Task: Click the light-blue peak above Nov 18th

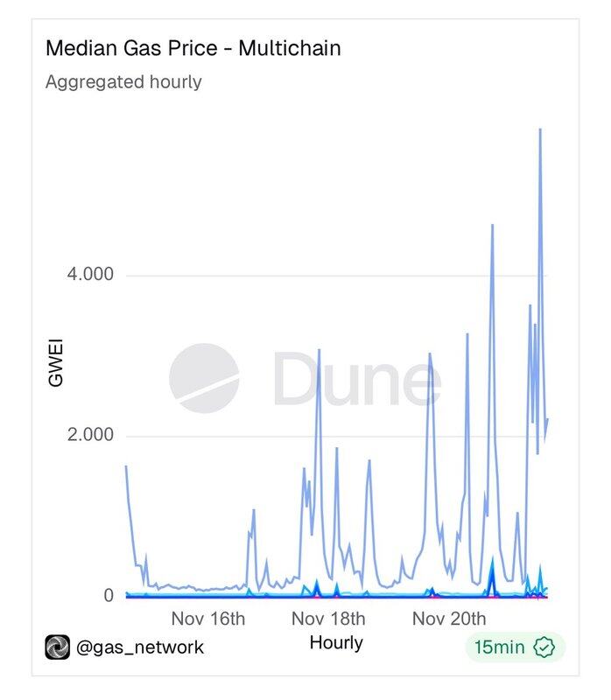Action: point(319,350)
